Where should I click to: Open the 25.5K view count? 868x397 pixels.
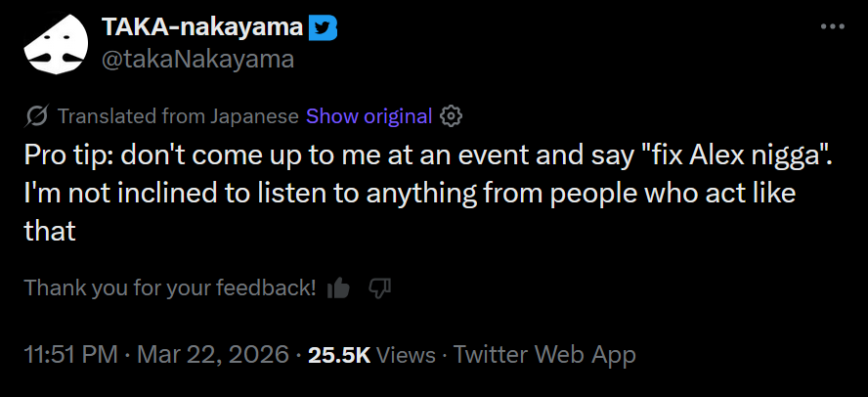tap(338, 354)
